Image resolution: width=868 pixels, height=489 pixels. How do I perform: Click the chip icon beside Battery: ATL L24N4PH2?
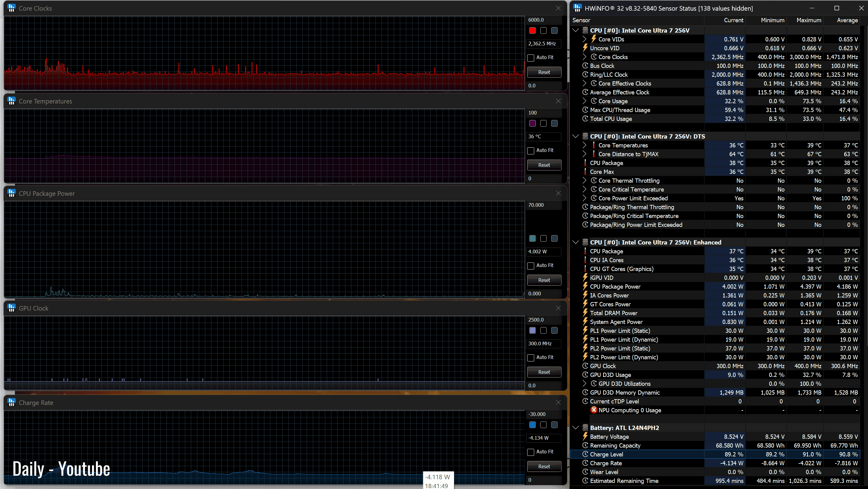click(x=585, y=428)
